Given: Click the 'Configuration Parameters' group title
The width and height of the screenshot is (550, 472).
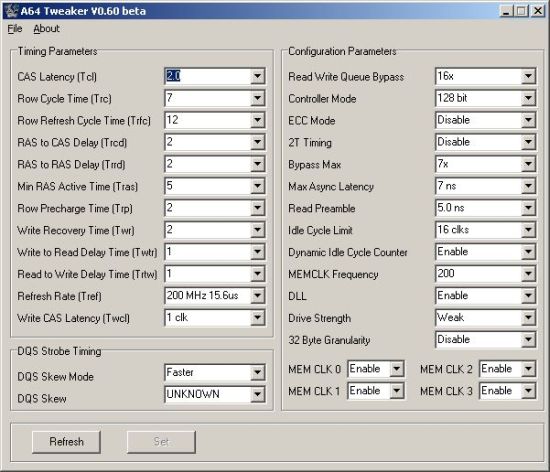Looking at the screenshot, I should tap(342, 51).
